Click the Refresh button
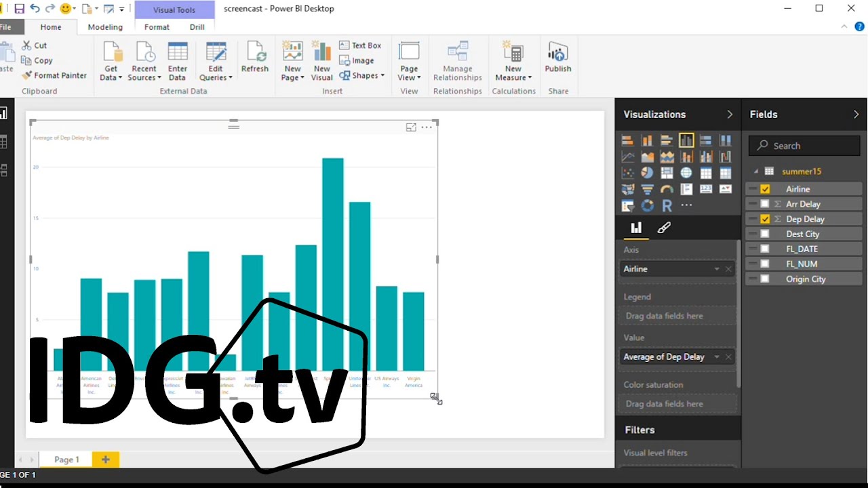The width and height of the screenshot is (868, 488). [255, 57]
